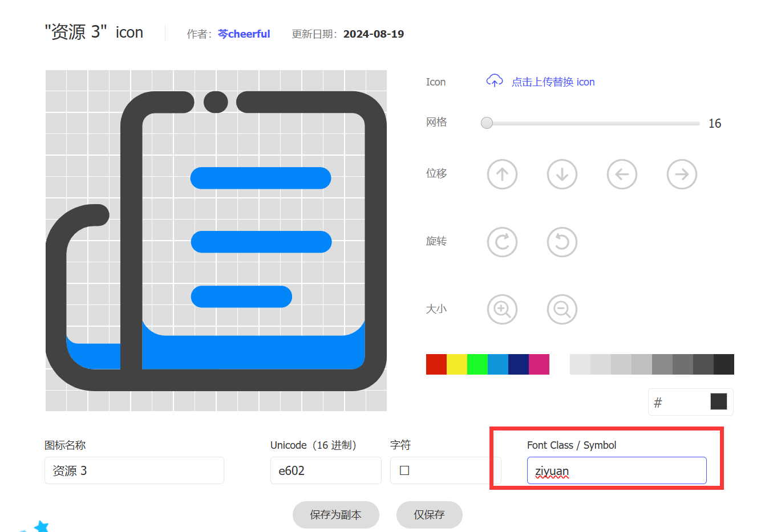Zoom in the icon size
This screenshot has height=532, width=765.
(x=502, y=310)
